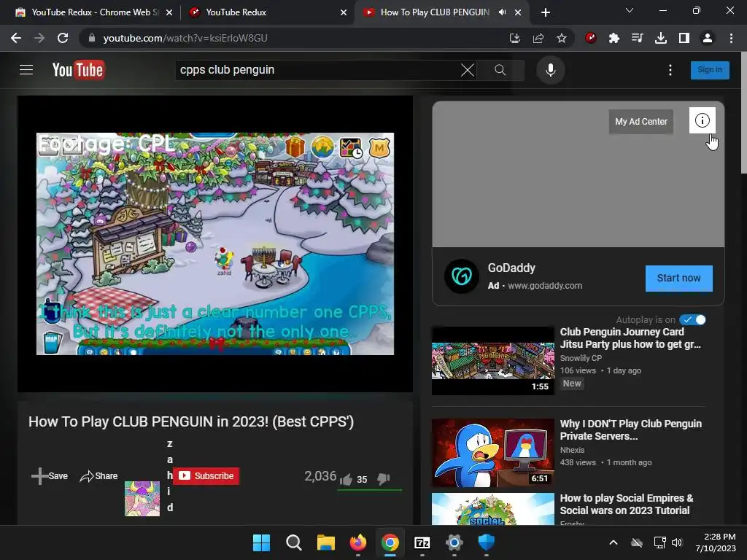Start voice search with microphone icon

[x=550, y=70]
